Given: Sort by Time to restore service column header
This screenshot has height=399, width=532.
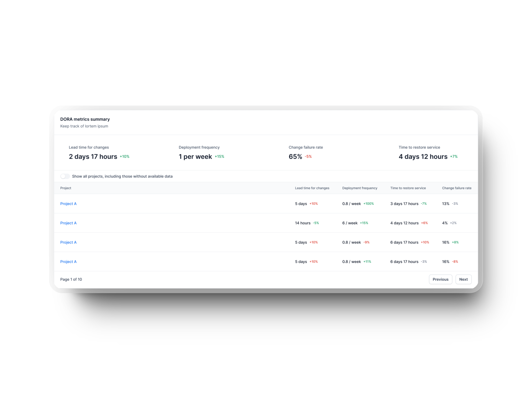Looking at the screenshot, I should tap(408, 188).
